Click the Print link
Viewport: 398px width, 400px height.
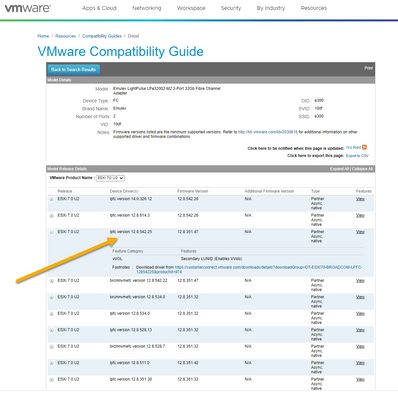pos(368,68)
